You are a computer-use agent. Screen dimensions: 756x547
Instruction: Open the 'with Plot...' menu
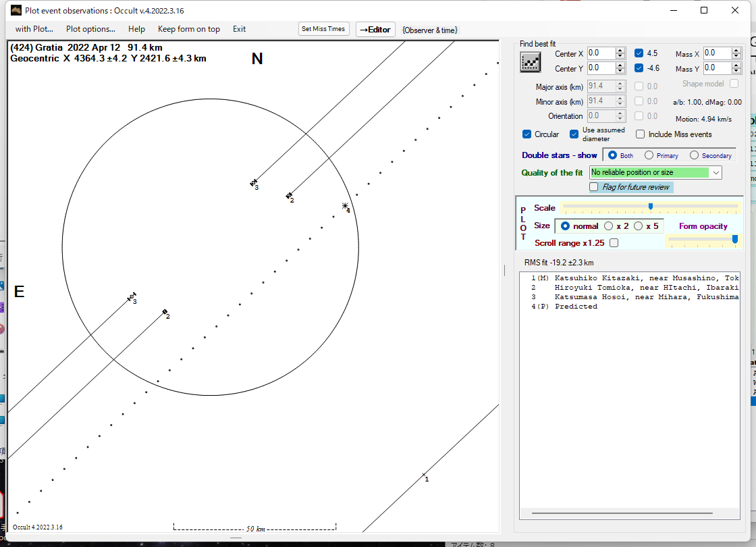click(34, 29)
